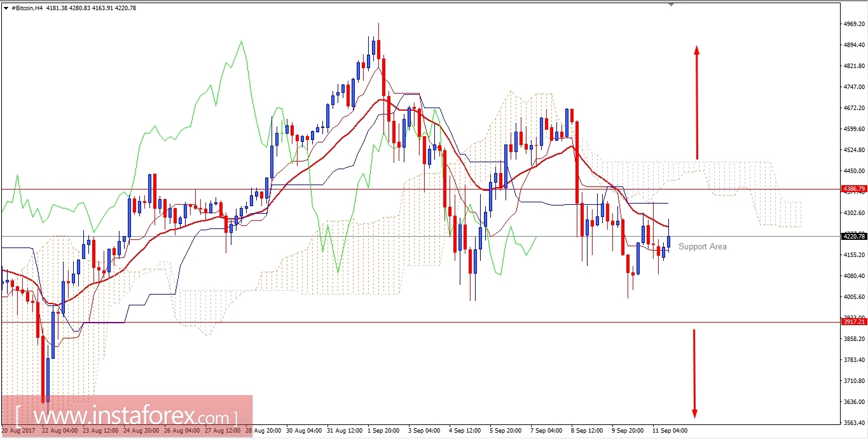Screen dimensions: 868x439
Task: Click price axis value 4302.60
Action: (x=855, y=213)
